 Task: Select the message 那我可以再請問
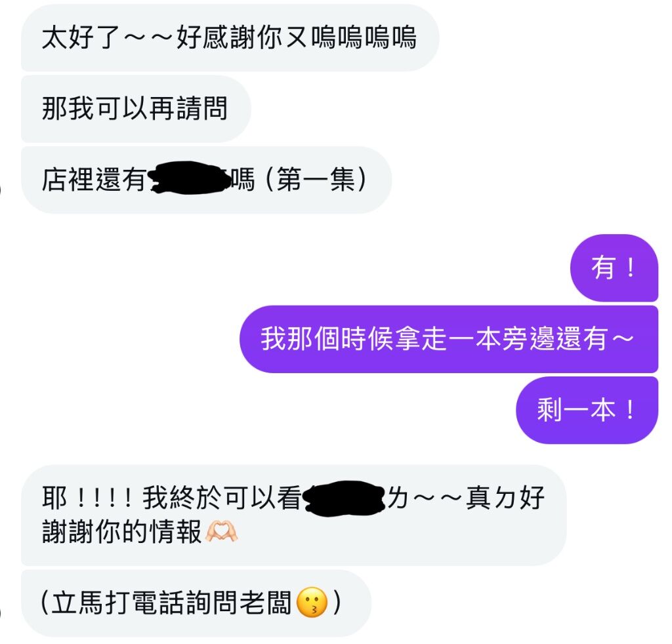(136, 109)
